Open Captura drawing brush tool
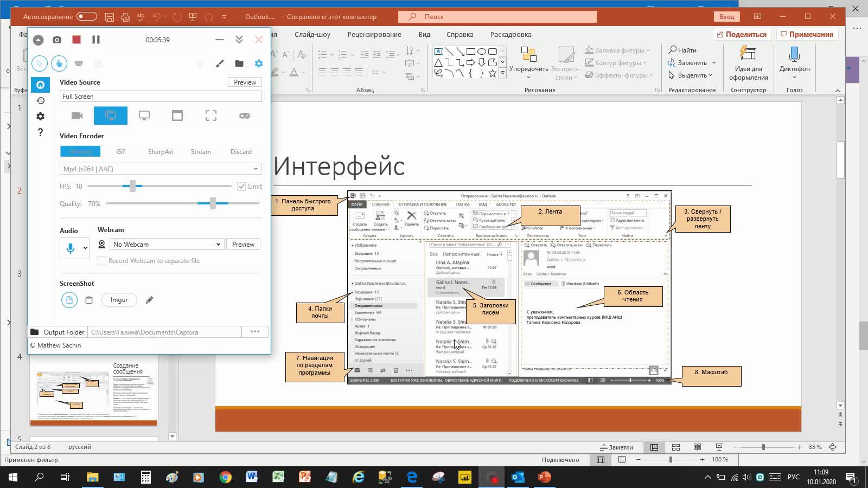The height and width of the screenshot is (488, 868). [220, 63]
